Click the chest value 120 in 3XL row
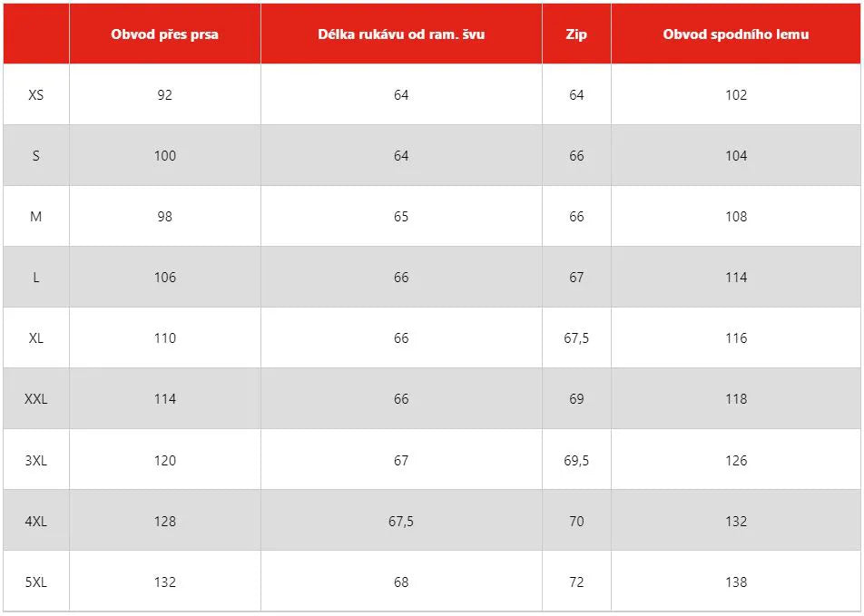Viewport: 864px width, 616px height. [164, 460]
